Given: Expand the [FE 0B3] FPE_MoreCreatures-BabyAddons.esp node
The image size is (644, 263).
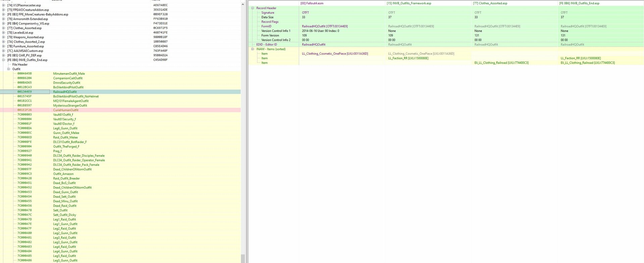Looking at the screenshot, I should coord(3,14).
